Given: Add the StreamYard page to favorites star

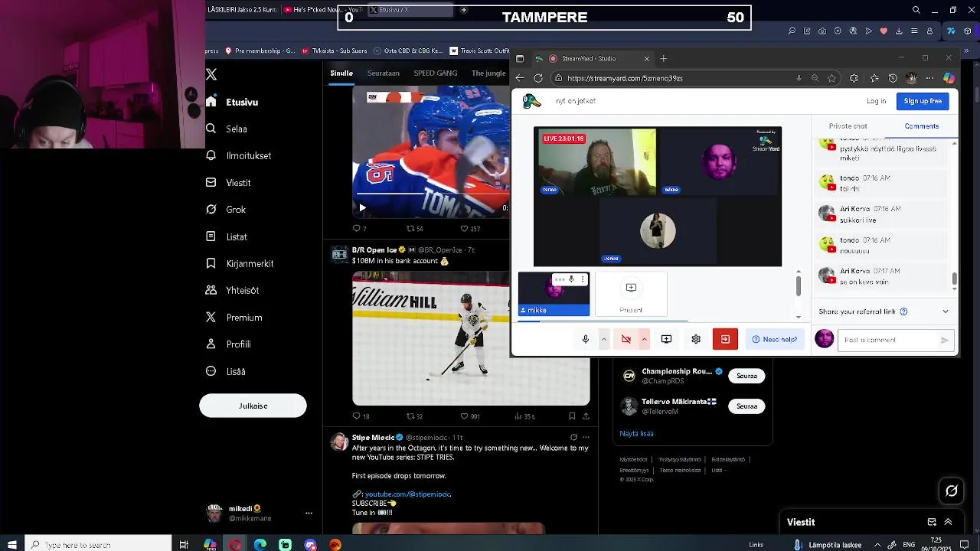Looking at the screenshot, I should pyautogui.click(x=831, y=78).
